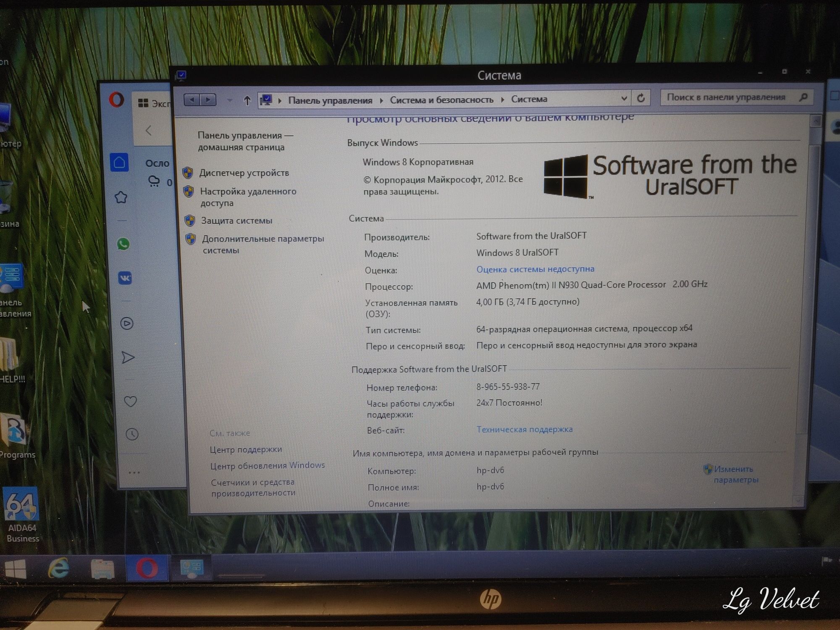The width and height of the screenshot is (840, 630).
Task: Open Opera sidebar history clock icon
Action: pyautogui.click(x=132, y=434)
